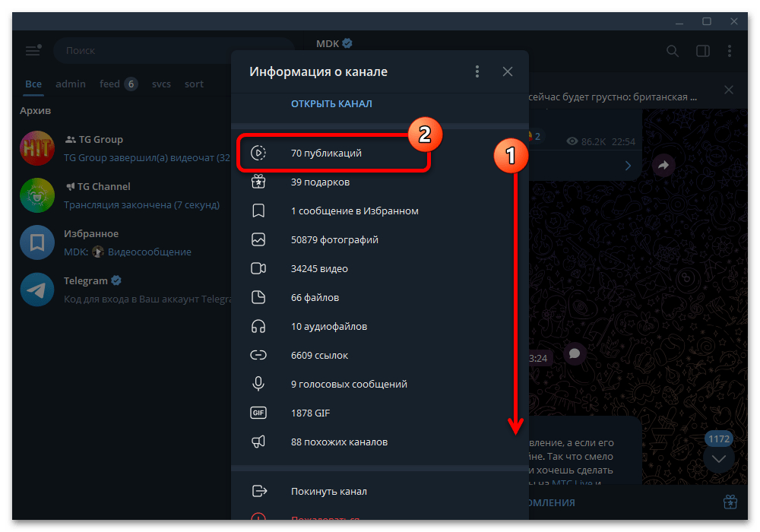
Task: Open the 39 подарков entry
Action: [x=379, y=182]
